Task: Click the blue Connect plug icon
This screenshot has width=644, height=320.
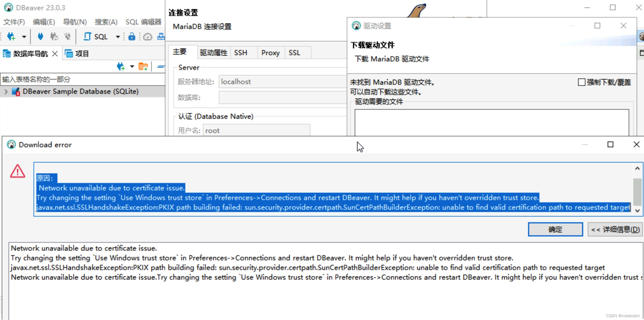Action: (40, 37)
